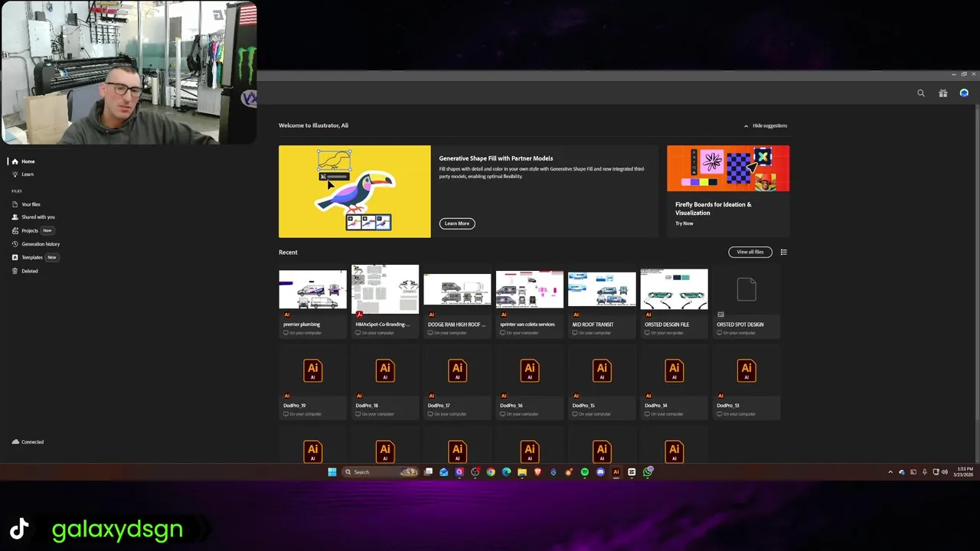Open the HMAxSpot-Co-Branding PDF thumbnail
The image size is (980, 551).
(x=385, y=289)
